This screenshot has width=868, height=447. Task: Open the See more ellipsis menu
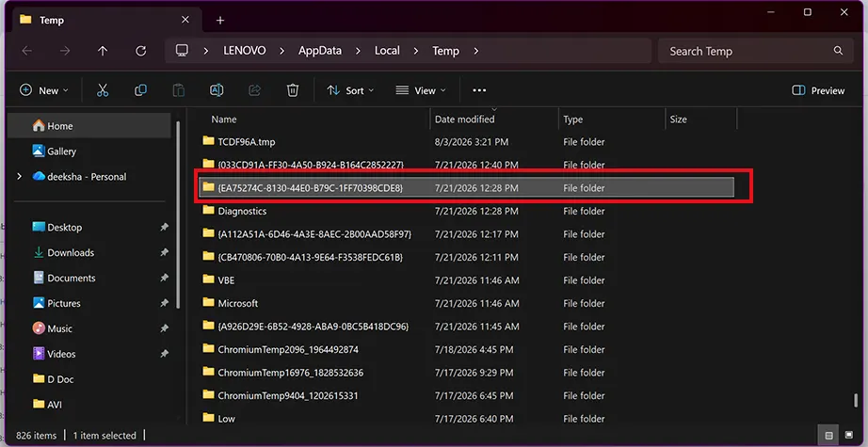coord(479,90)
